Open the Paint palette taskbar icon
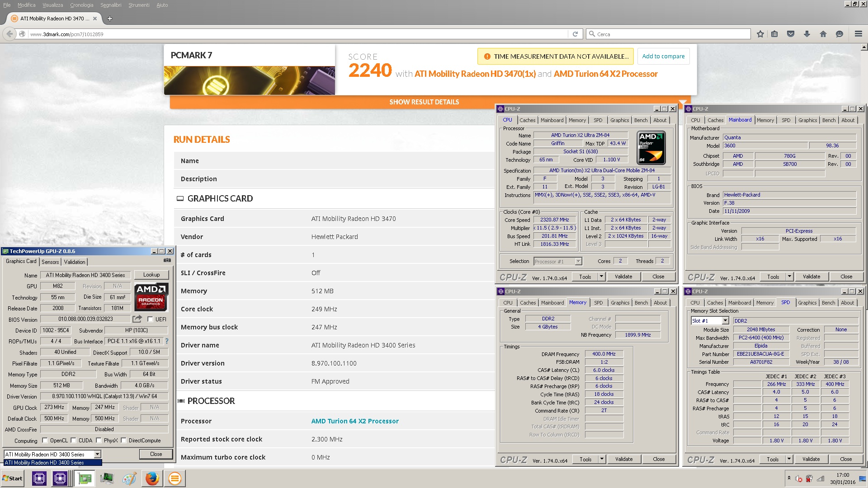The width and height of the screenshot is (868, 488). (x=129, y=478)
